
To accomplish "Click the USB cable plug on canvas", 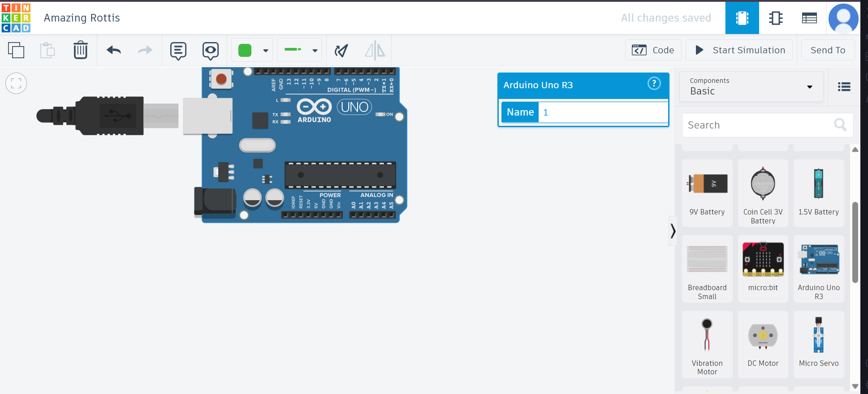I will pyautogui.click(x=108, y=116).
